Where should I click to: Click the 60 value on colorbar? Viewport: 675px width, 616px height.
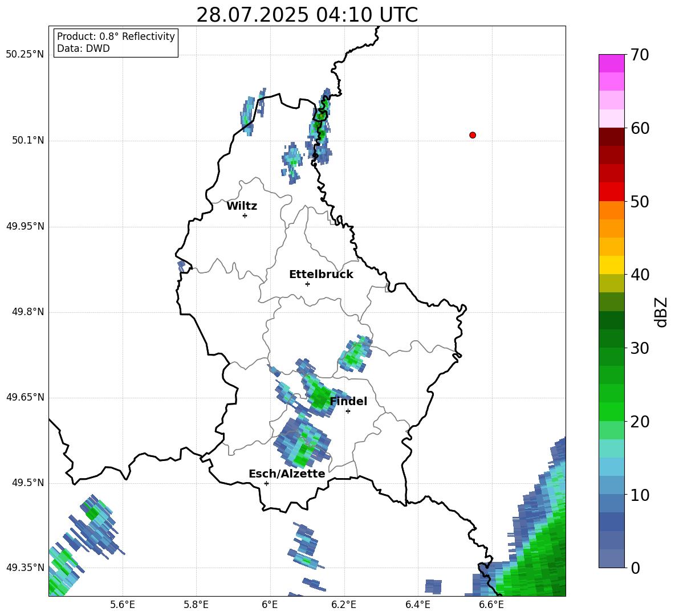pos(640,128)
